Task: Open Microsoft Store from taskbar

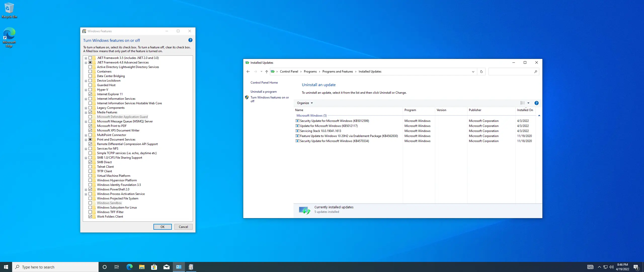Action: (154, 267)
